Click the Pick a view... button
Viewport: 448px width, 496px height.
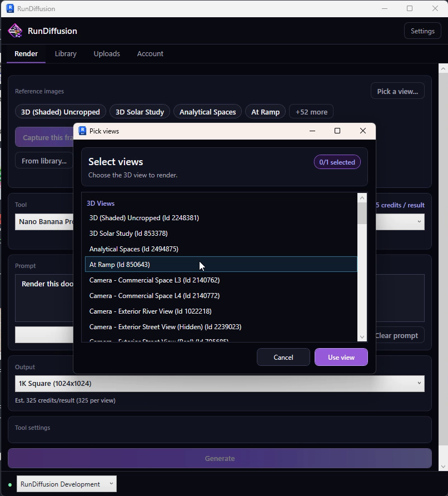(x=397, y=91)
